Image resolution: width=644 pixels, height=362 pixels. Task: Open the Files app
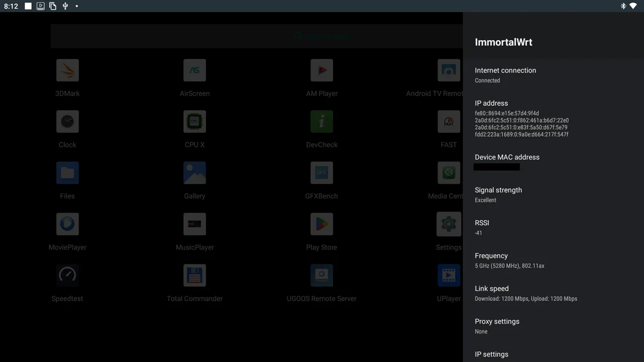coord(67,173)
